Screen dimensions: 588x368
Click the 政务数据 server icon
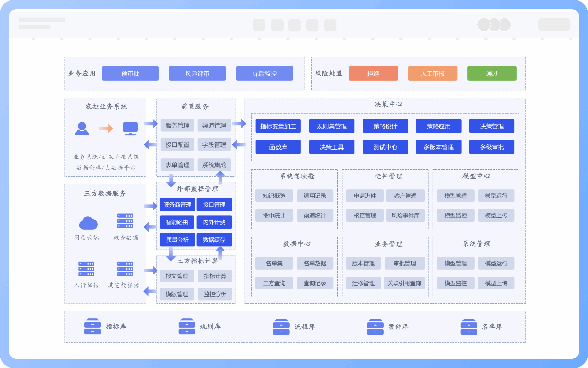click(x=125, y=221)
